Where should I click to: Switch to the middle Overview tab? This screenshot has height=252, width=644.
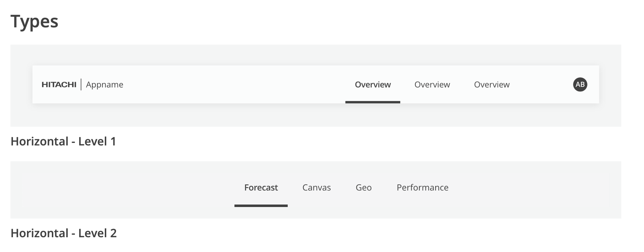pyautogui.click(x=432, y=85)
